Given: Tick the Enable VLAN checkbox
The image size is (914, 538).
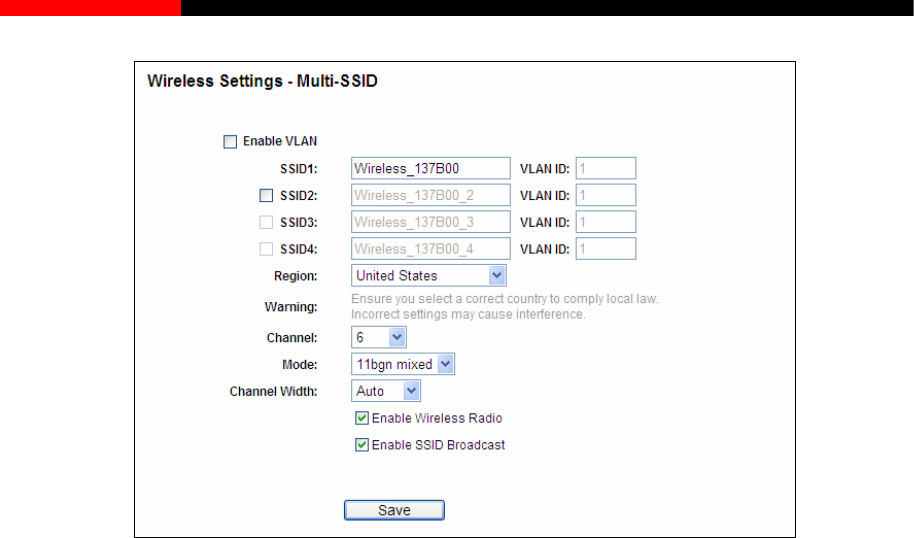Looking at the screenshot, I should tap(230, 142).
